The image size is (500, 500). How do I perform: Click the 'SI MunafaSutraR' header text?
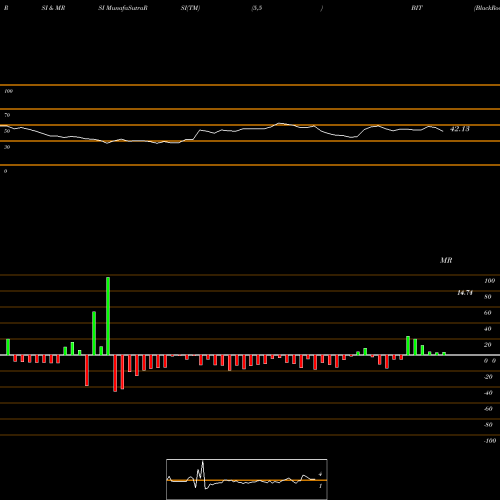point(123,8)
